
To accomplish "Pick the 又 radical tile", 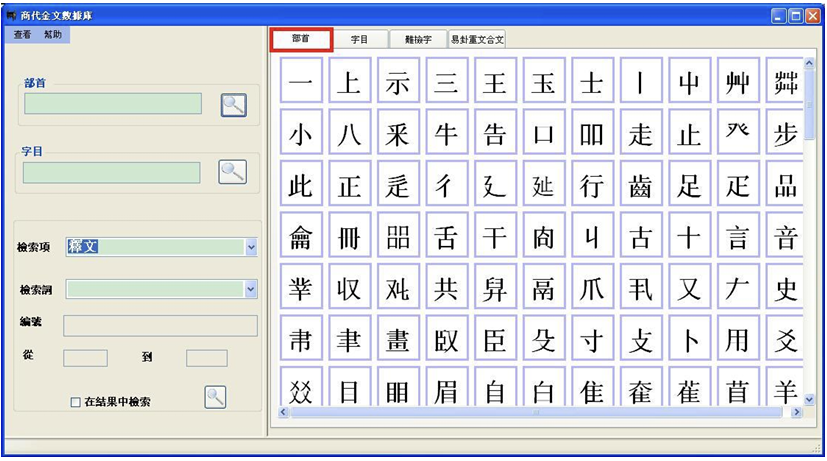I will pyautogui.click(x=689, y=286).
